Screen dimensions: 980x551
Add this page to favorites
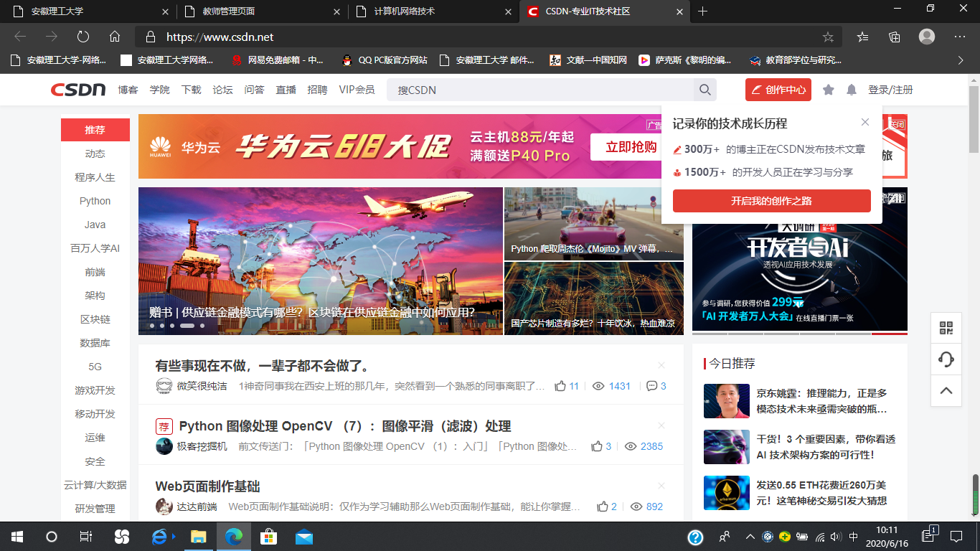tap(828, 37)
